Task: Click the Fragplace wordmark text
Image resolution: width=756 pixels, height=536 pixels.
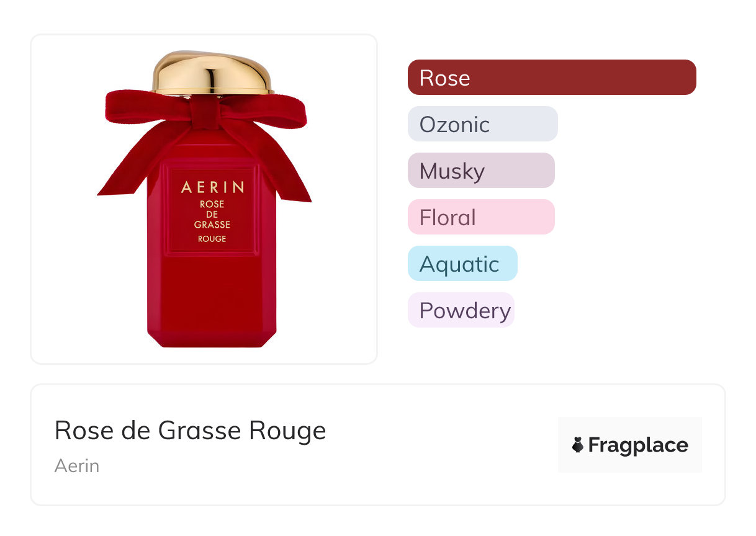Action: pos(638,445)
